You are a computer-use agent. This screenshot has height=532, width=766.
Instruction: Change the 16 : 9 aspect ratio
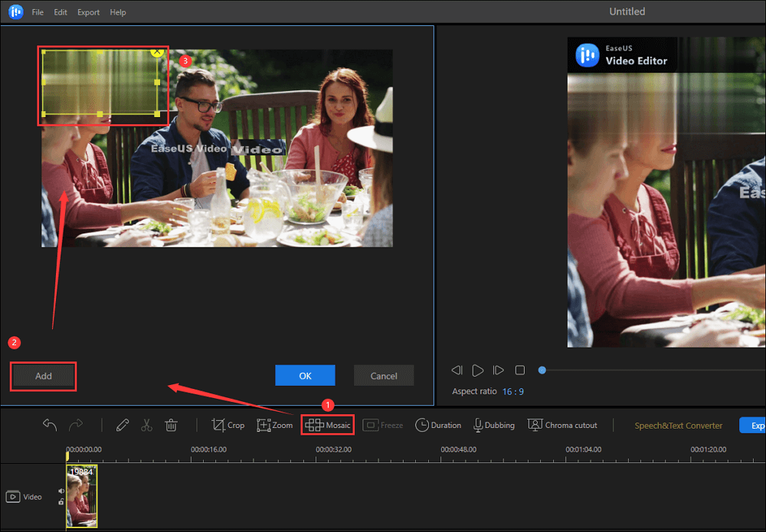[x=513, y=391]
